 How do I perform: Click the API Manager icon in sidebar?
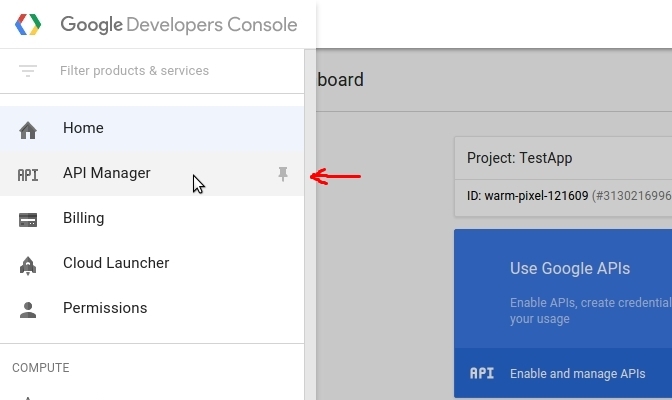[28, 174]
